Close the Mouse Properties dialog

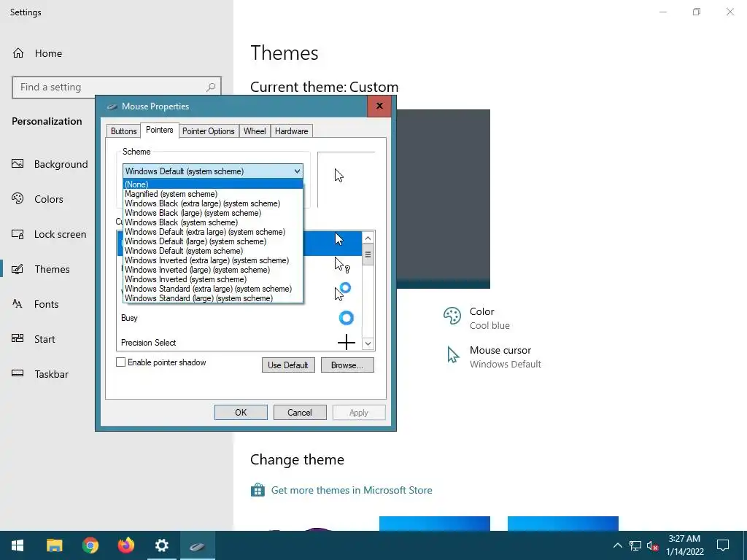coord(379,106)
